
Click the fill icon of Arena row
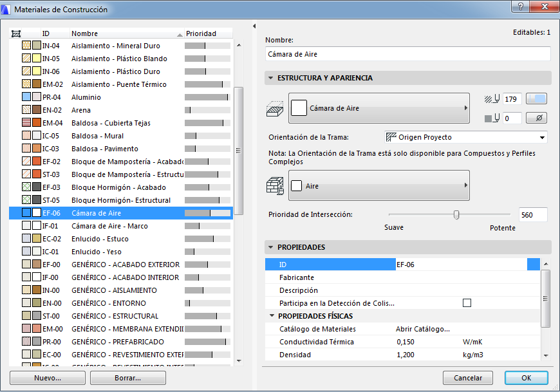(26, 109)
